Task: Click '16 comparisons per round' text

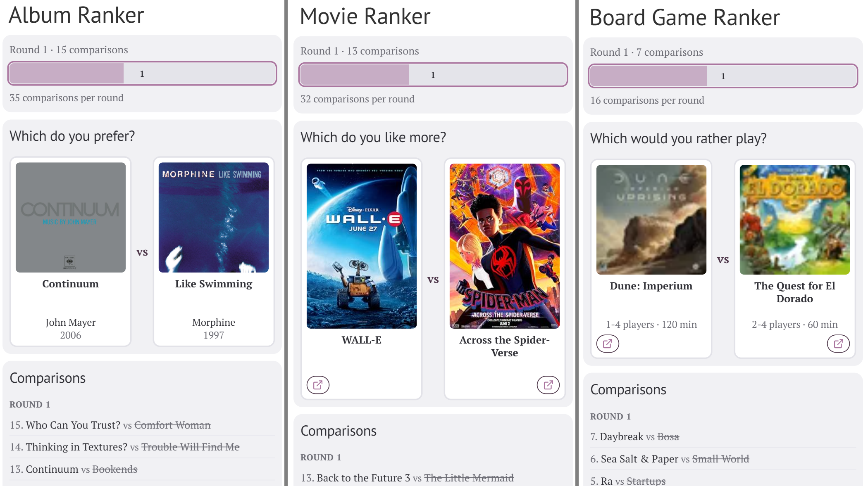Action: point(647,100)
